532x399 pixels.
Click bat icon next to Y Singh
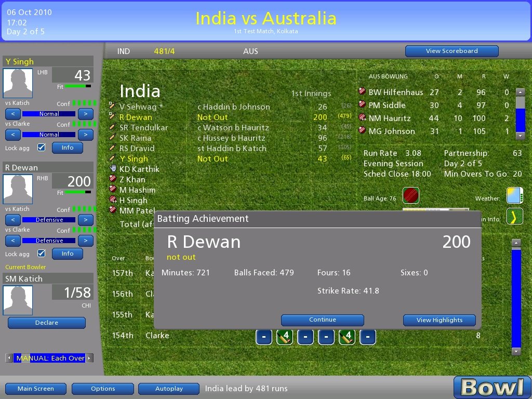pyautogui.click(x=113, y=158)
